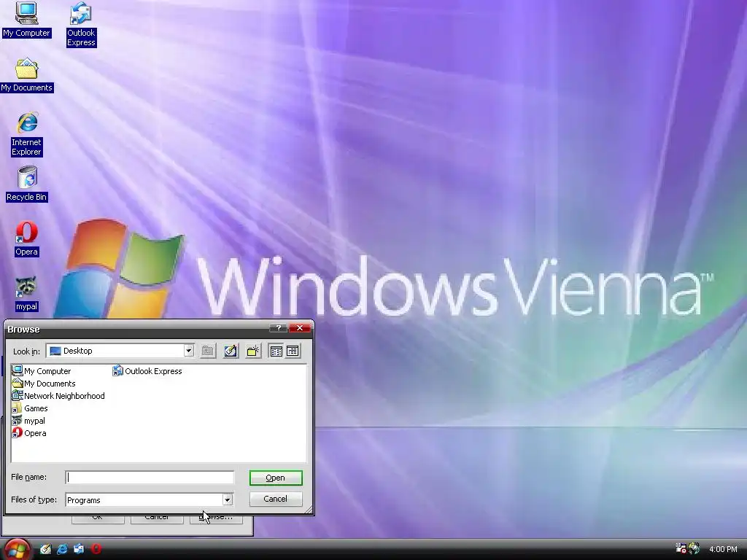The image size is (747, 560).
Task: Click the Browse dialog help question mark
Action: pos(278,327)
